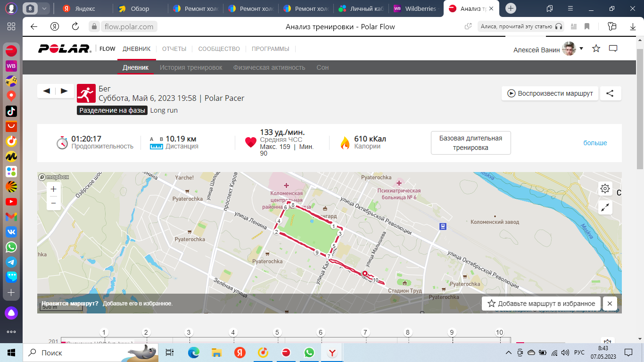This screenshot has height=362, width=644.
Task: Open VK from the browser sidebar
Action: (x=11, y=231)
